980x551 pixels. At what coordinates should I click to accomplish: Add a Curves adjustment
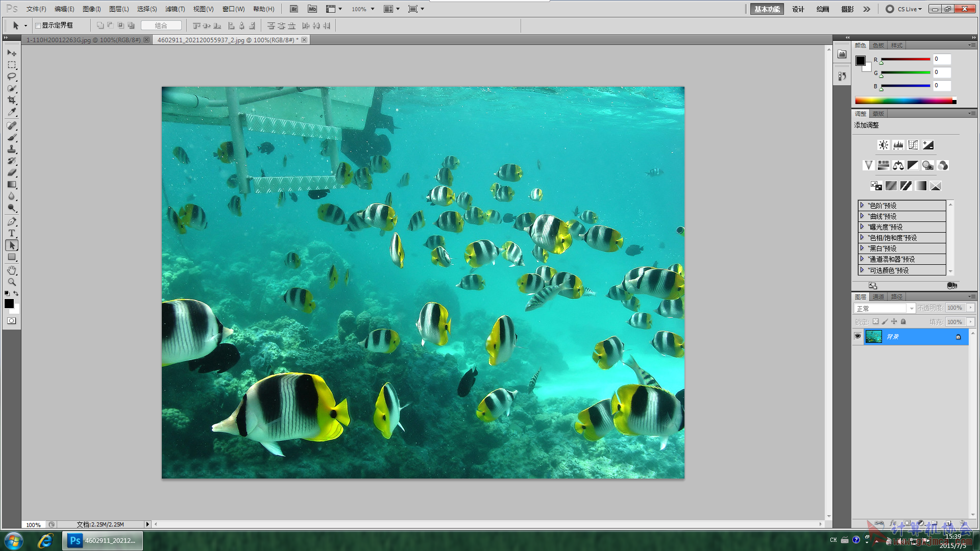tap(913, 145)
